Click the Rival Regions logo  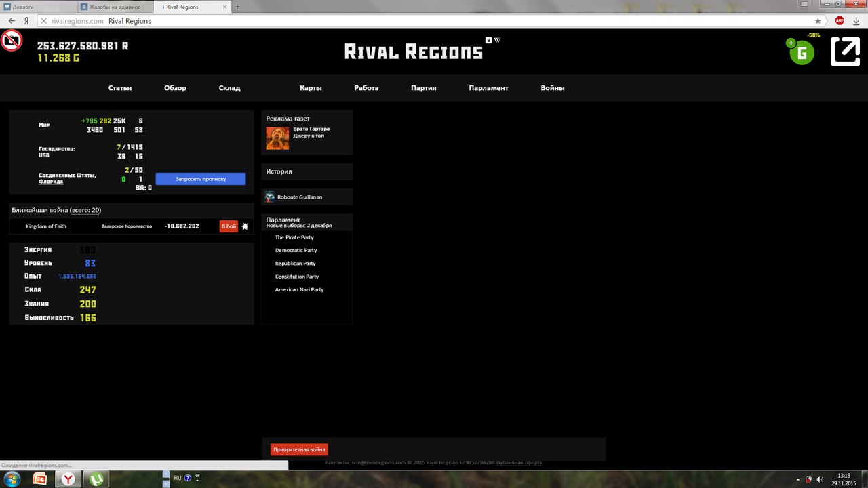point(414,52)
